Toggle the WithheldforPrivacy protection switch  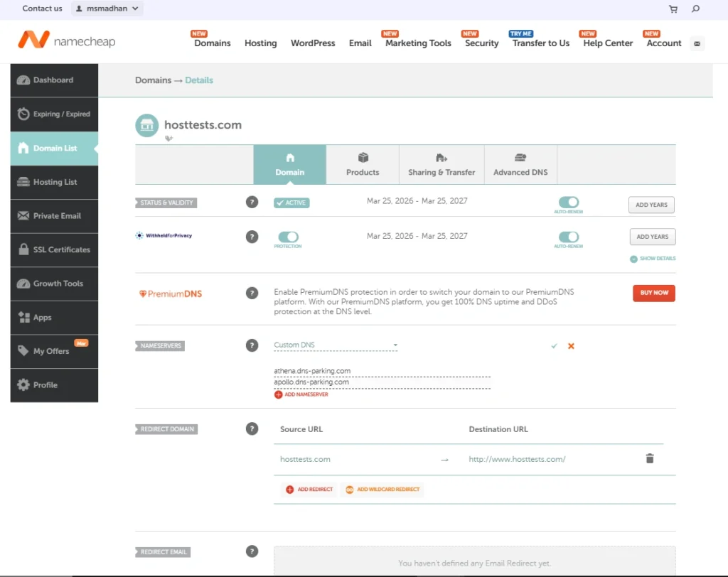pyautogui.click(x=288, y=237)
